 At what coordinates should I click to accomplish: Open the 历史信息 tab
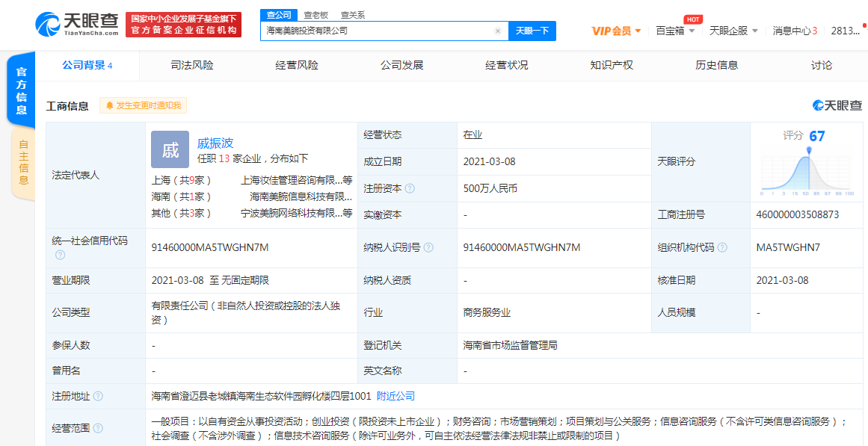[716, 66]
